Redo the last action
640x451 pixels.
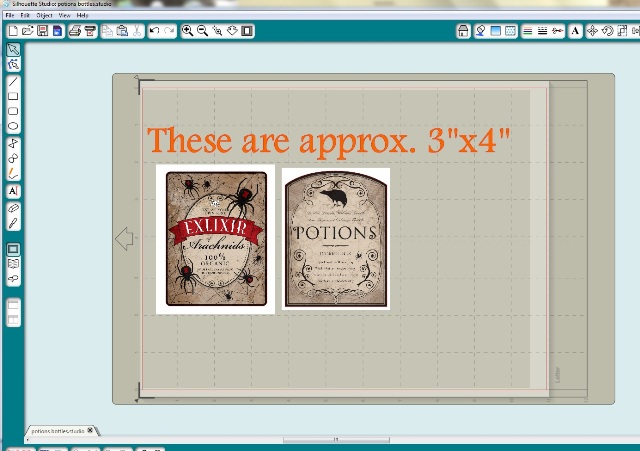169,31
